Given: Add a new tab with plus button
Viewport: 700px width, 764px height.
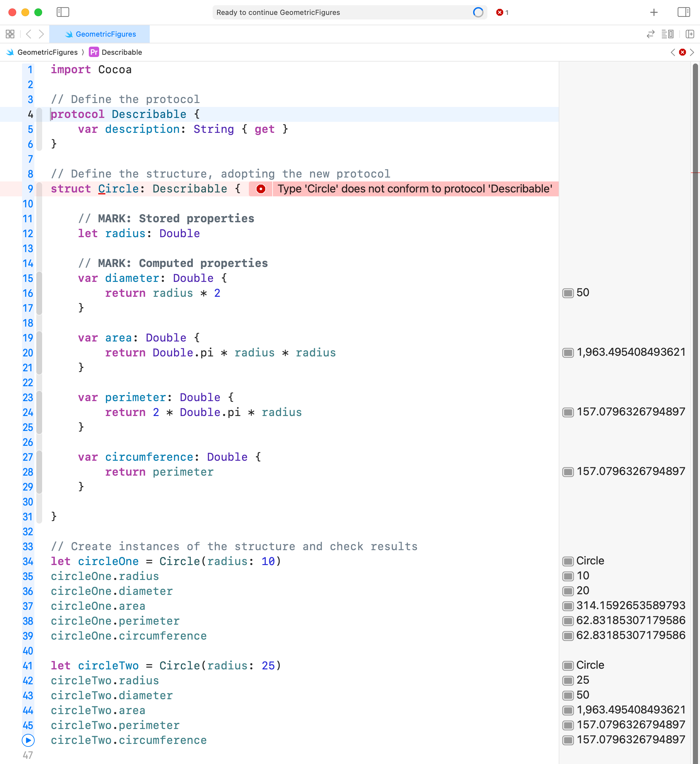Looking at the screenshot, I should tap(654, 12).
